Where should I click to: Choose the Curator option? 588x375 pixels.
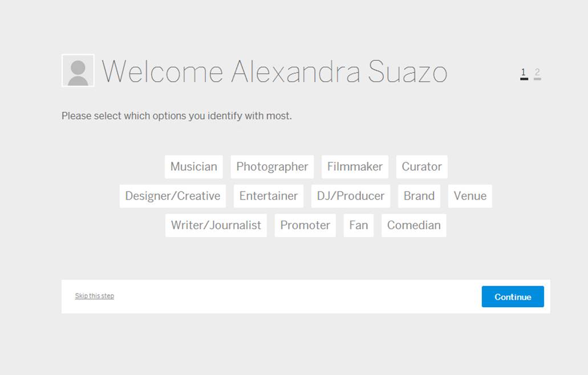pyautogui.click(x=421, y=167)
